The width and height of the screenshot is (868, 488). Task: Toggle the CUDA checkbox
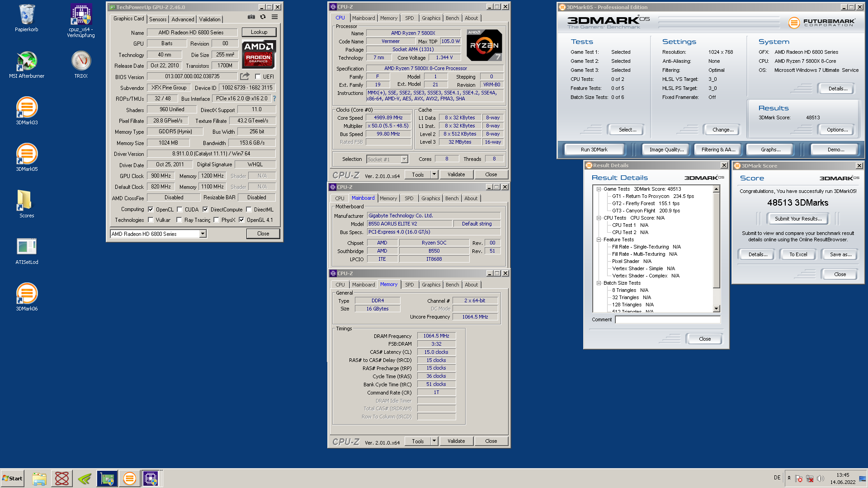point(179,210)
